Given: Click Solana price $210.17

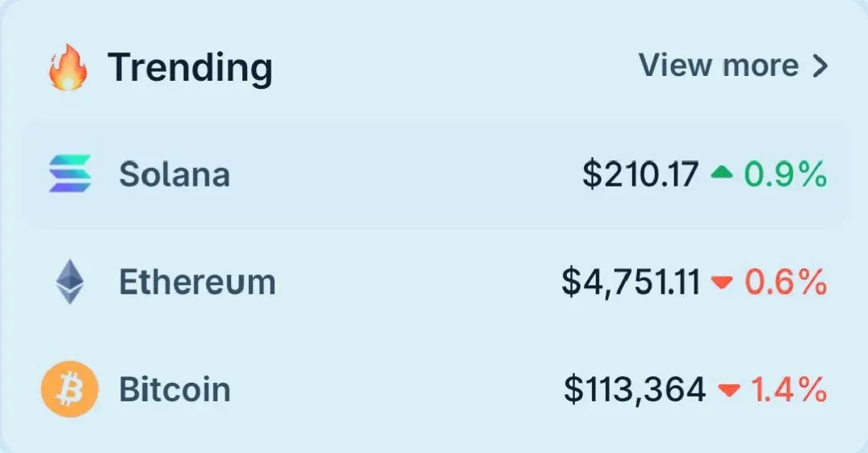Looking at the screenshot, I should pyautogui.click(x=640, y=174).
